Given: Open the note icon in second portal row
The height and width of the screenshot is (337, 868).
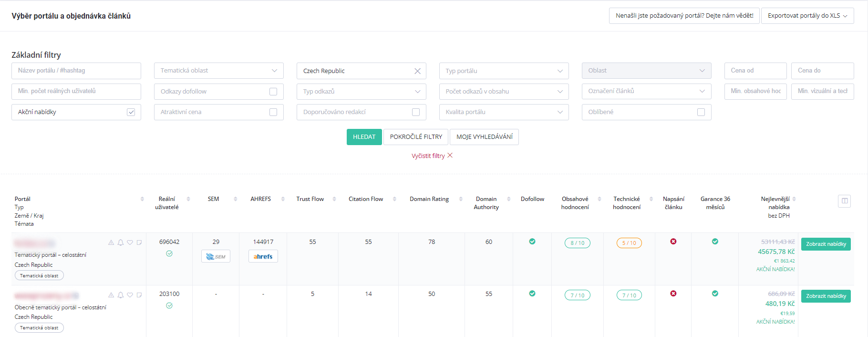Looking at the screenshot, I should [139, 295].
